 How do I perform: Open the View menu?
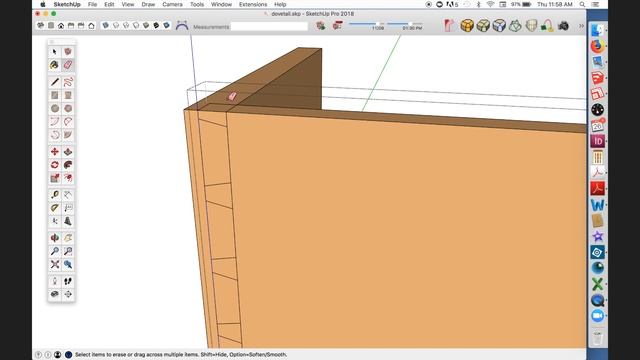[128, 4]
